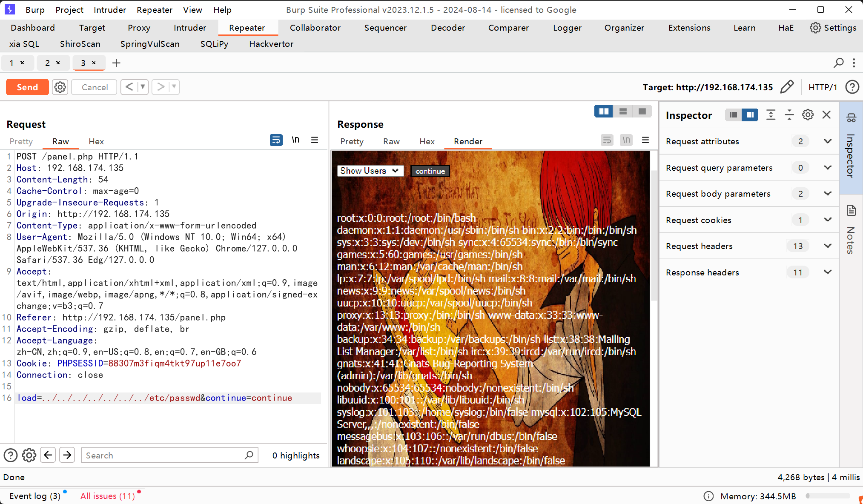Open the Show Users dropdown in rendered page
Screen dimensions: 863x504
[370, 171]
